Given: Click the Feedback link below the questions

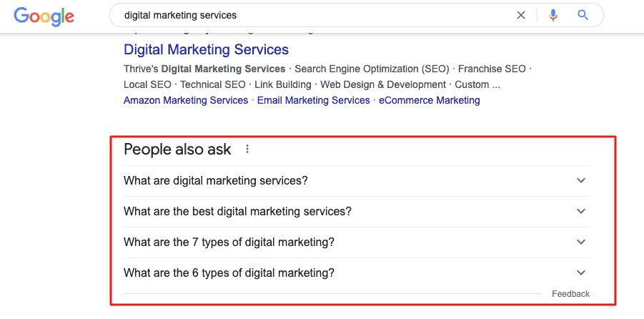Looking at the screenshot, I should coord(570,294).
